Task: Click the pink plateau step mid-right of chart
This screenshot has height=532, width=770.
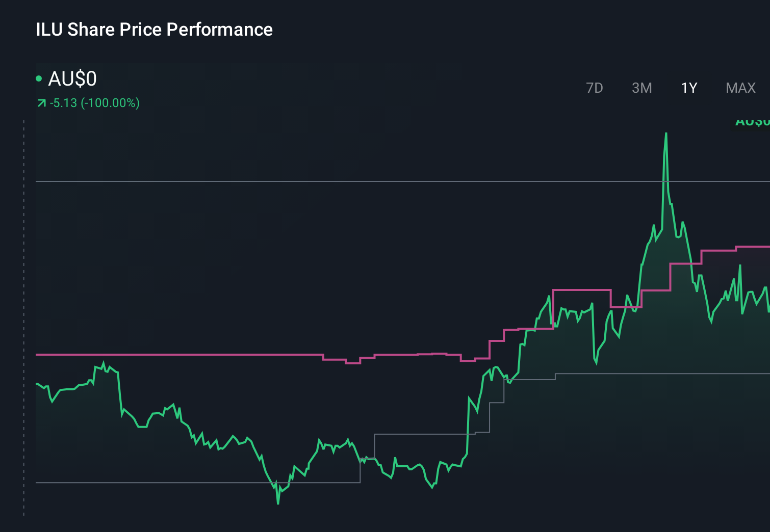Action: click(x=581, y=290)
